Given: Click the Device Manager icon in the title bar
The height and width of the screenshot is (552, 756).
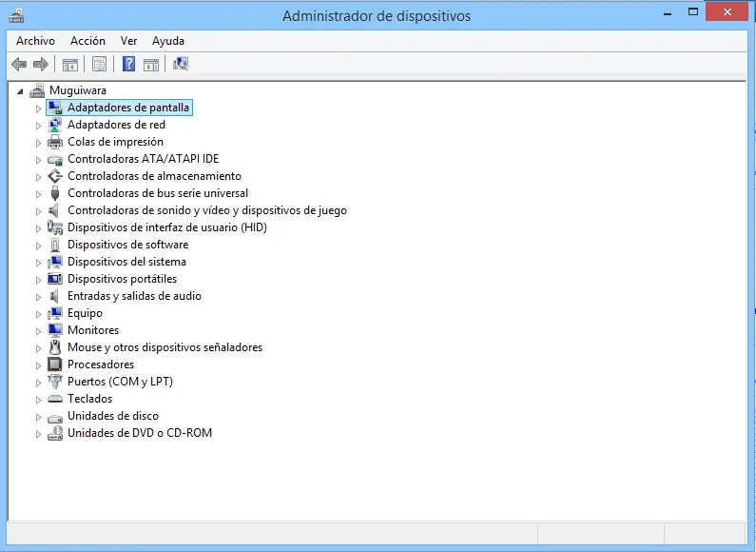Looking at the screenshot, I should (16, 16).
